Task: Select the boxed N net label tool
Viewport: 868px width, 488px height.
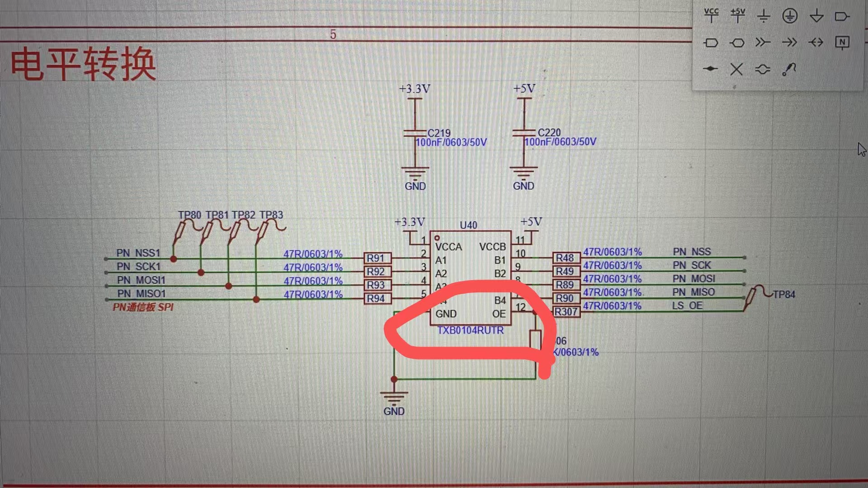Action: [x=842, y=43]
